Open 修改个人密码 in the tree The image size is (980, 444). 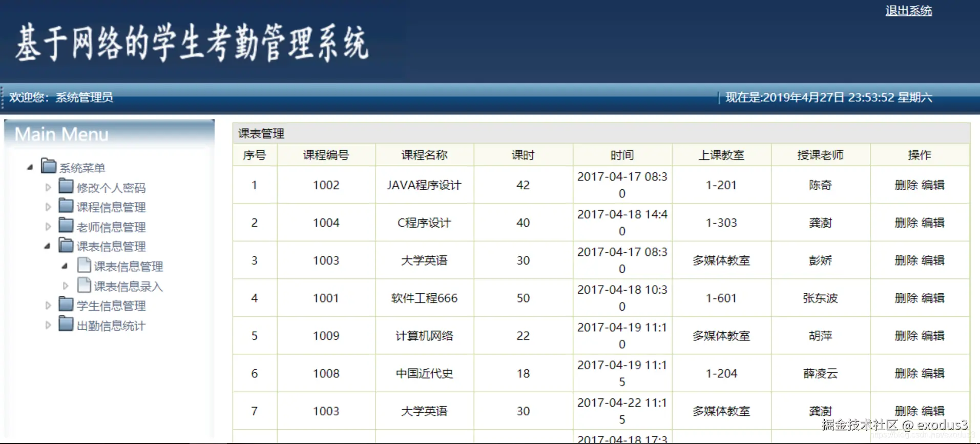111,188
